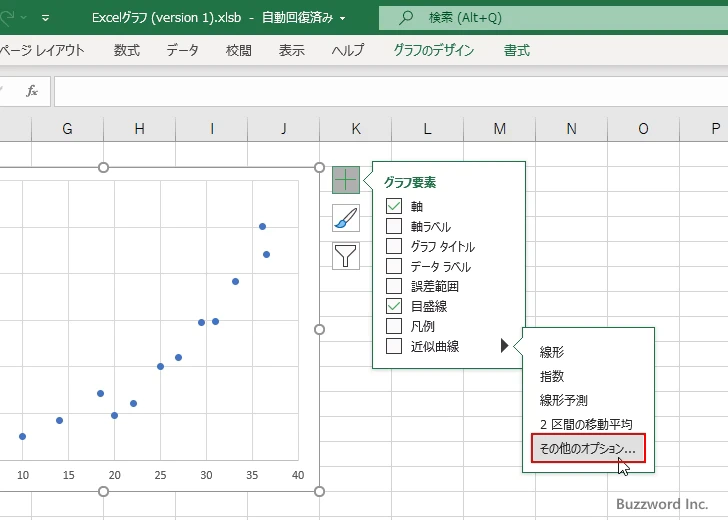Screen dimensions: 728x520
Task: Check the データ ラベル checkbox
Action: coord(394,266)
